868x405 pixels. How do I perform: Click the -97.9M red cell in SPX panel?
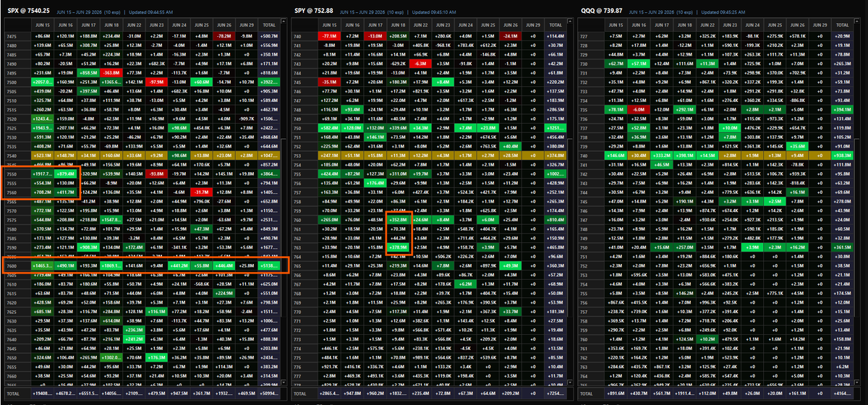(x=156, y=82)
